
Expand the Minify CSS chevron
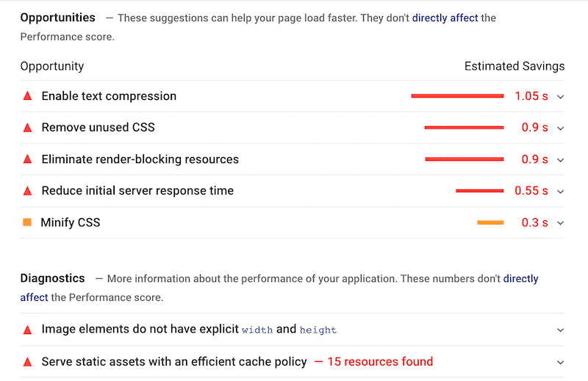pos(561,222)
